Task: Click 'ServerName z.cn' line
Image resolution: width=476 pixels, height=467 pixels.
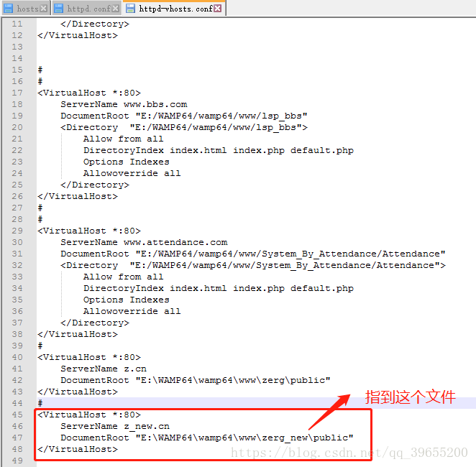Action: point(104,369)
